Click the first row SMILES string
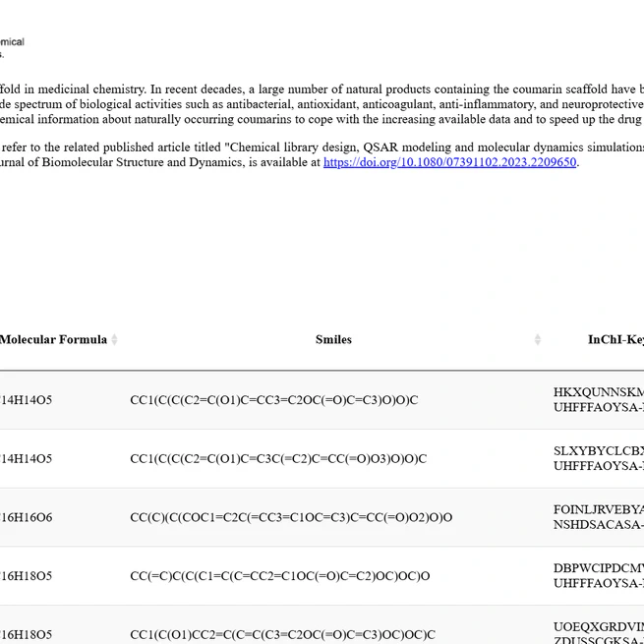The height and width of the screenshot is (644, 644). point(273,400)
